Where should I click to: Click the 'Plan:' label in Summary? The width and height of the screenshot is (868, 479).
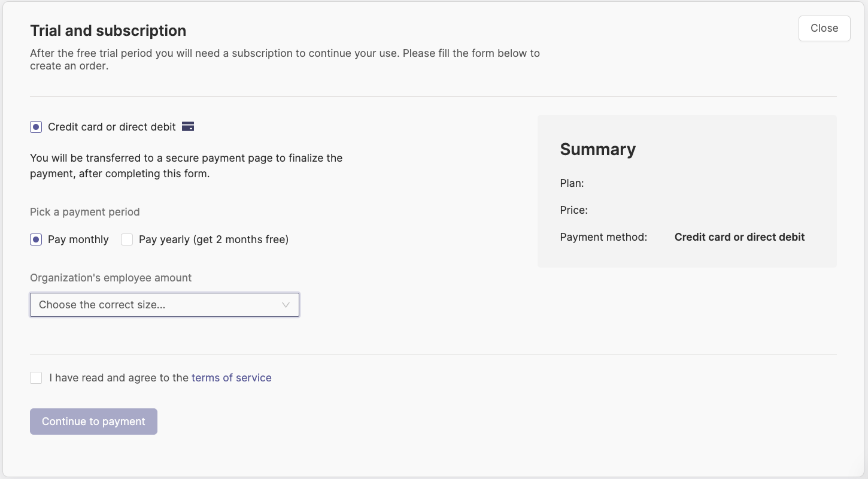[572, 183]
